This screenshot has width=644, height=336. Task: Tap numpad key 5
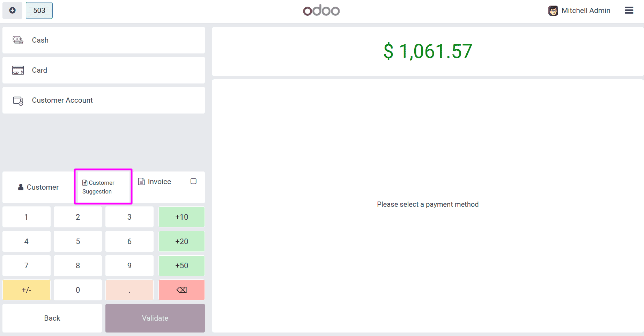[78, 241]
